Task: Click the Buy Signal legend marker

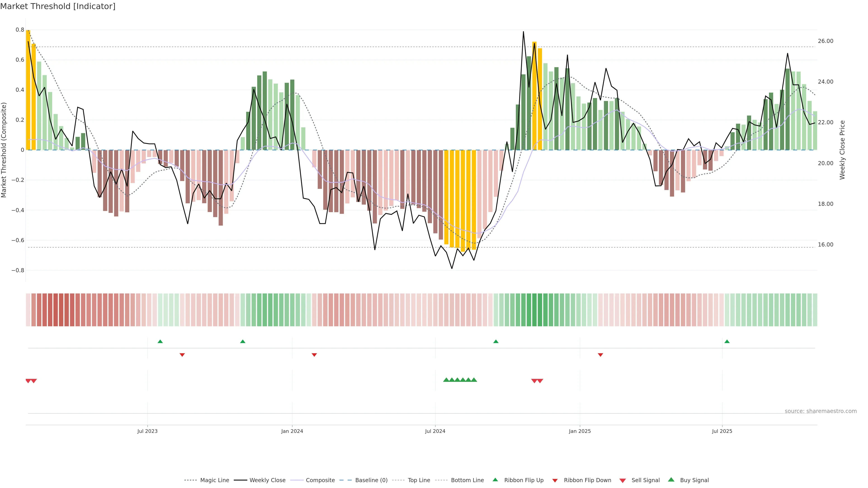Action: (671, 480)
